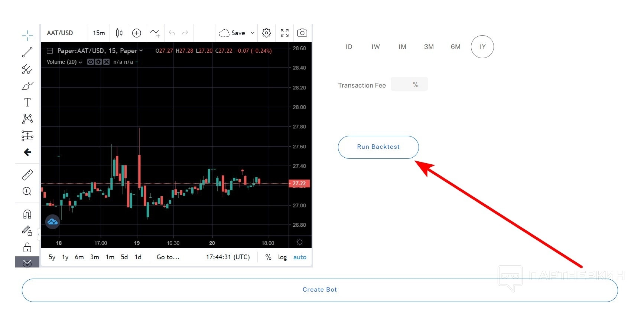Take a chart snapshot with camera icon
Screen dimensions: 644x312
coord(302,33)
